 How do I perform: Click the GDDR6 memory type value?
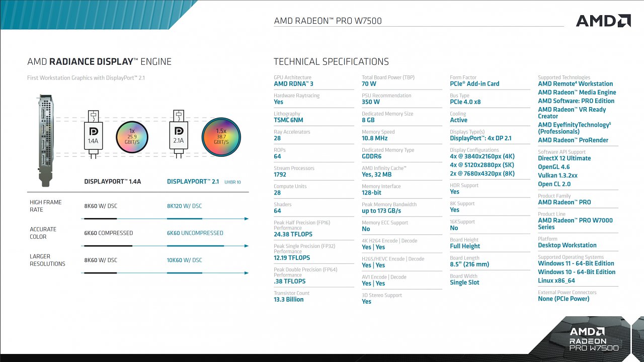[373, 156]
